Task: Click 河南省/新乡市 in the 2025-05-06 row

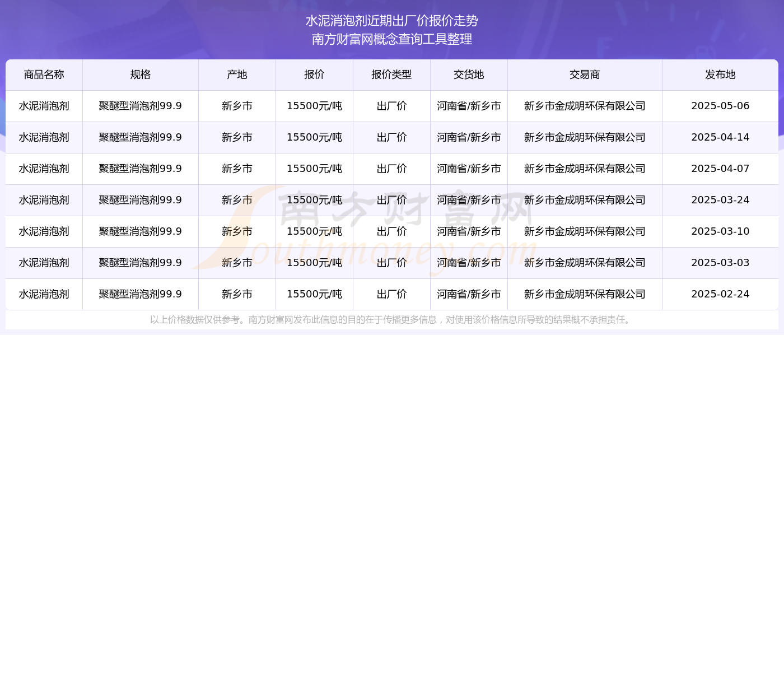Action: coord(469,106)
